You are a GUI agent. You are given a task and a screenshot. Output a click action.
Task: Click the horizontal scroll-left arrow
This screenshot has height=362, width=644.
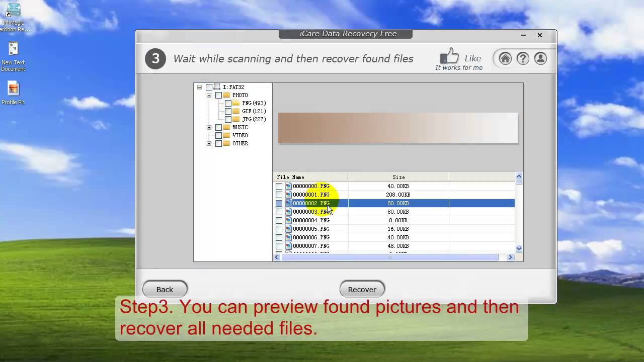click(x=277, y=257)
